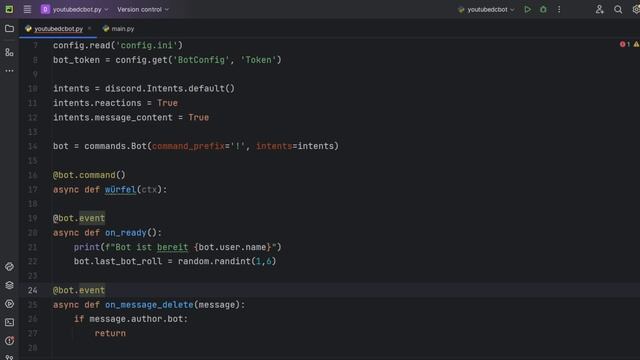The width and height of the screenshot is (640, 360).
Task: Open IDE settings gear icon
Action: tap(636, 9)
